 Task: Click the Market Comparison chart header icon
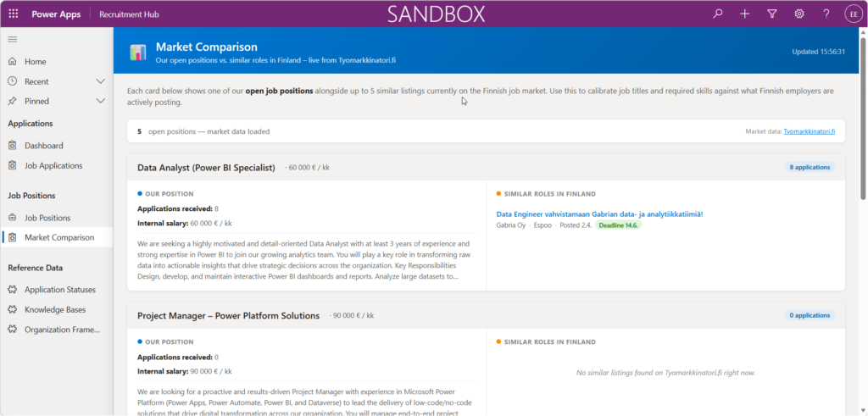click(138, 53)
